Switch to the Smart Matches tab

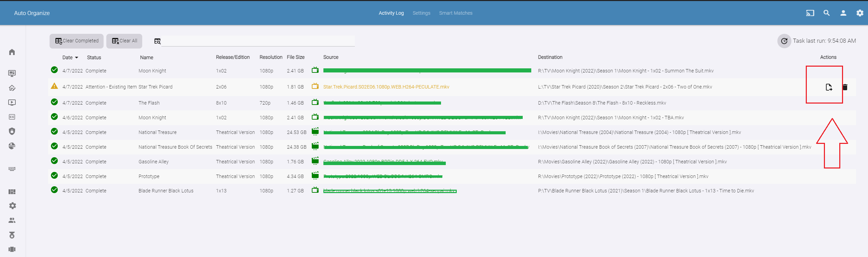455,13
